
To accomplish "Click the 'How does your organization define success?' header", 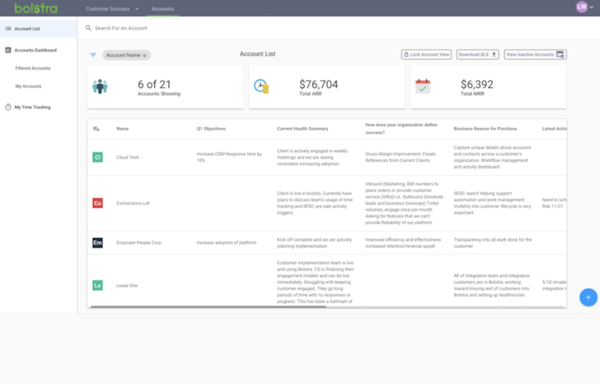I will (401, 129).
